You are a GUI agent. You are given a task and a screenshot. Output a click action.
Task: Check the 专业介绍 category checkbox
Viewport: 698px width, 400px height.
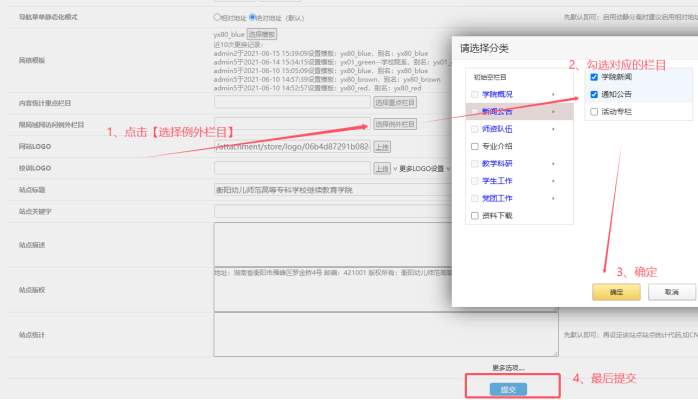point(475,146)
